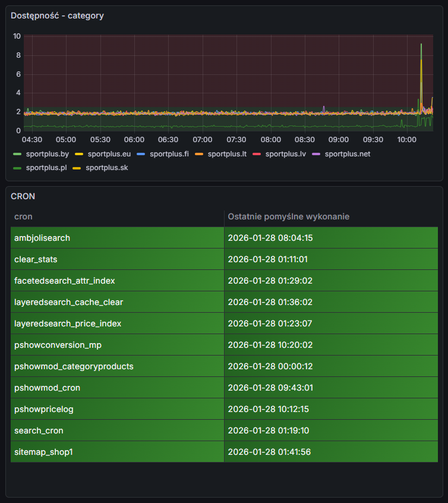
Task: Show only sportplus.sk via legend label
Action: 106,168
